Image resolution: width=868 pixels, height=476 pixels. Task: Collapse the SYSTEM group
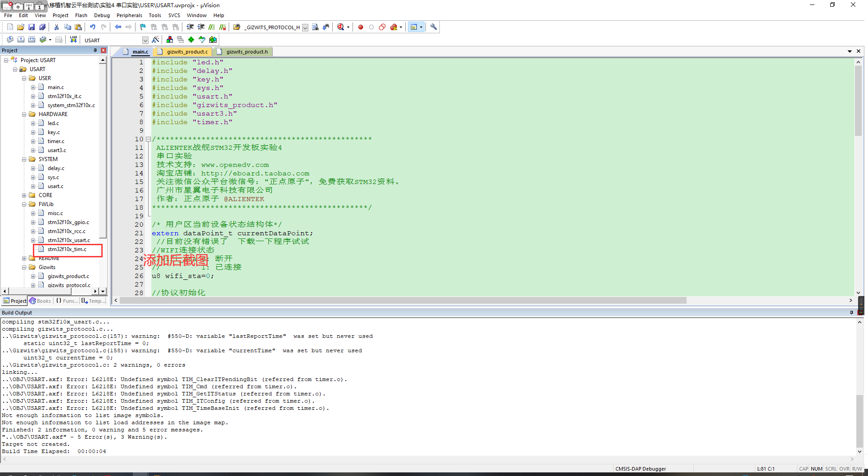click(x=24, y=159)
